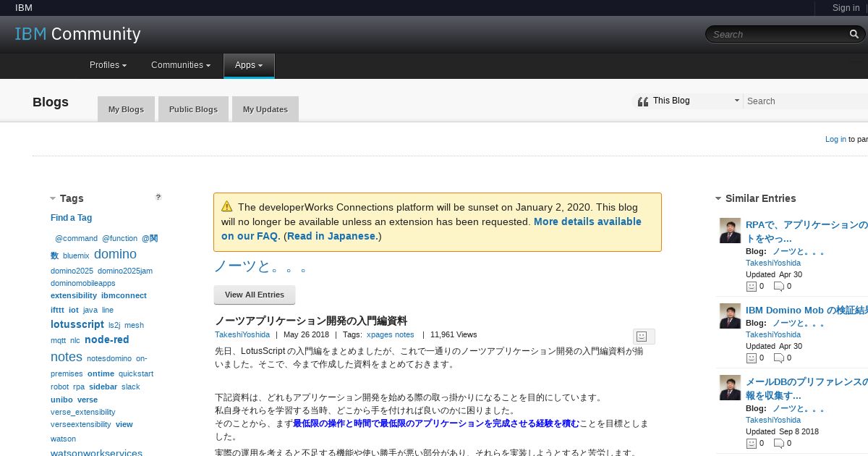Select the mesh tag
868x456 pixels.
tap(134, 325)
